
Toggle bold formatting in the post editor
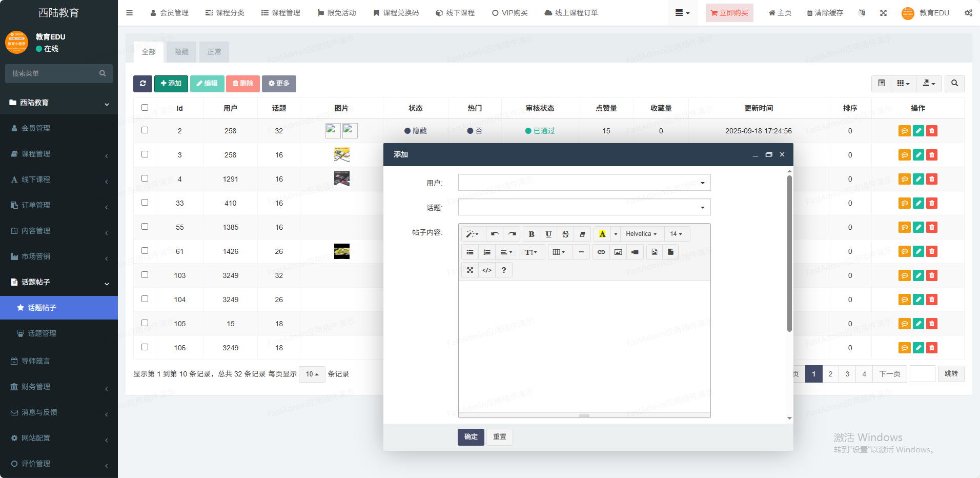coord(532,234)
